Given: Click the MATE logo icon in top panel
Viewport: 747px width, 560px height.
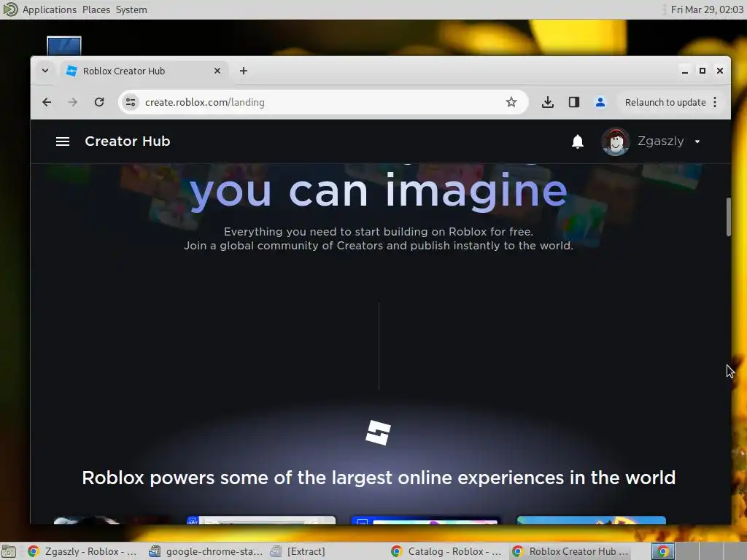Looking at the screenshot, I should [x=10, y=9].
